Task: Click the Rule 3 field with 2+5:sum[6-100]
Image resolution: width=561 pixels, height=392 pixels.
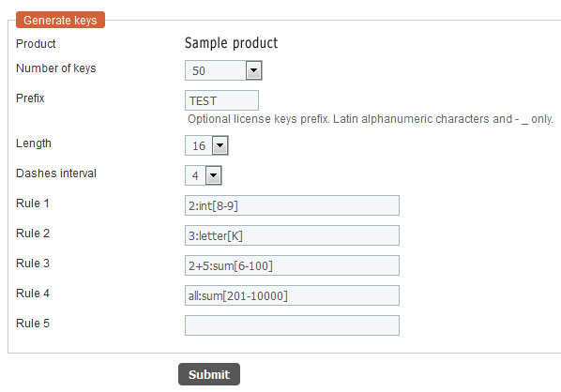Action: (292, 265)
